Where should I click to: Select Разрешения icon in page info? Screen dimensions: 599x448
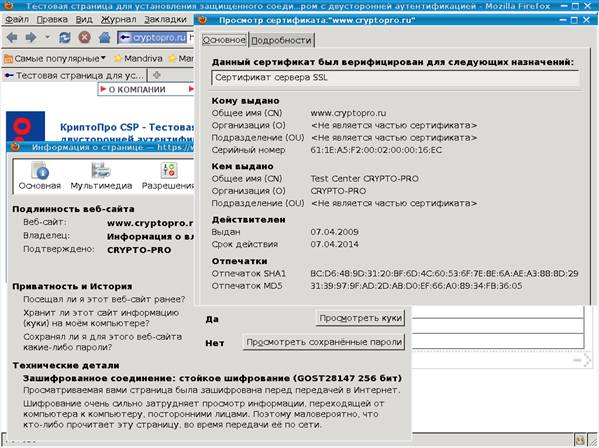[x=168, y=176]
